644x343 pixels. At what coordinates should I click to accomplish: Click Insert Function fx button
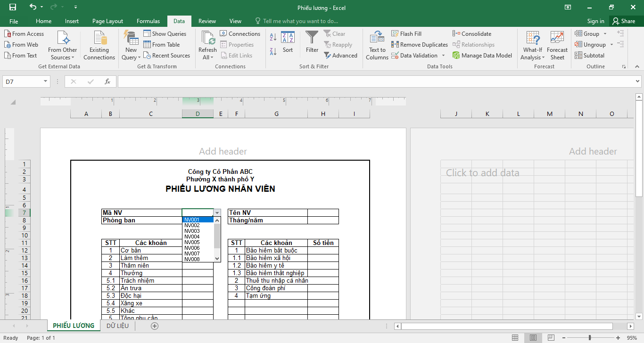pos(107,82)
